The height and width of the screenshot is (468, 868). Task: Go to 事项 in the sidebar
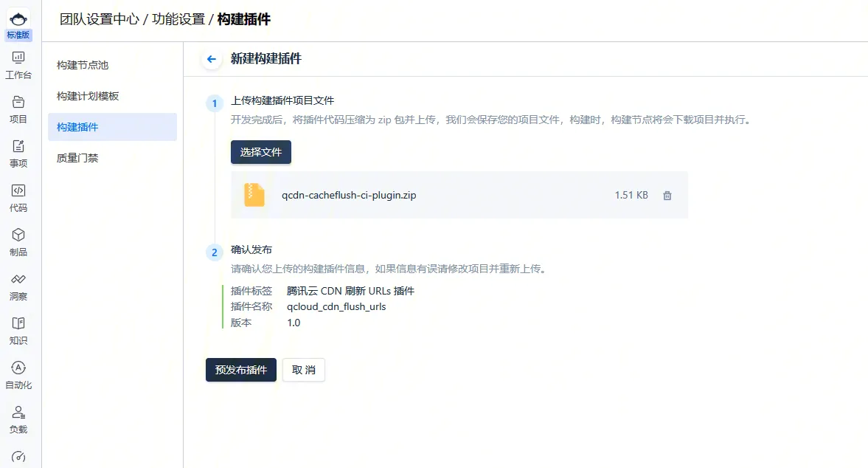coord(18,154)
